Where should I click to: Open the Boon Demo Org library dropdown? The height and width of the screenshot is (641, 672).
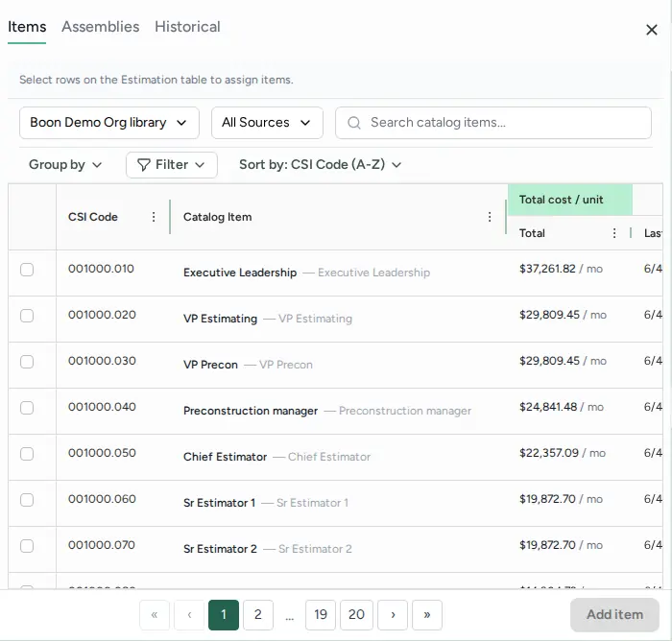point(109,123)
